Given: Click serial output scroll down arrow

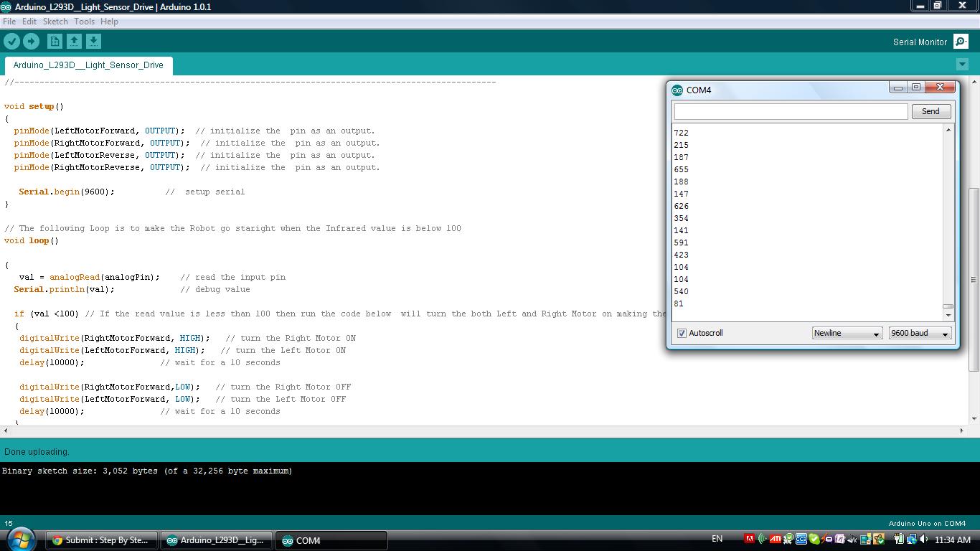Looking at the screenshot, I should pyautogui.click(x=948, y=315).
